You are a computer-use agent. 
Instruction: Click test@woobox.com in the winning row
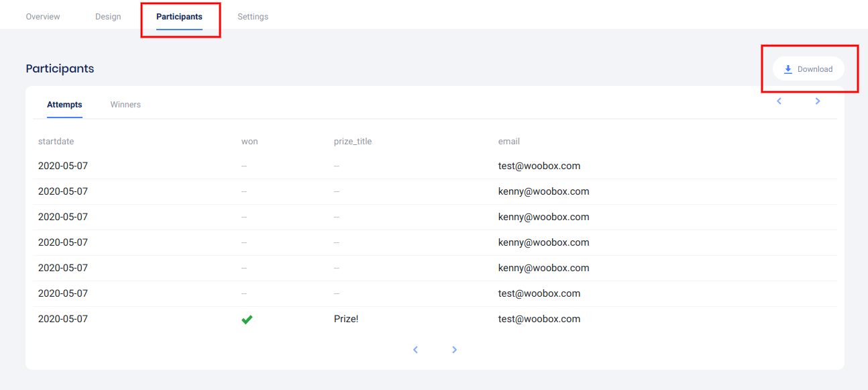(539, 319)
